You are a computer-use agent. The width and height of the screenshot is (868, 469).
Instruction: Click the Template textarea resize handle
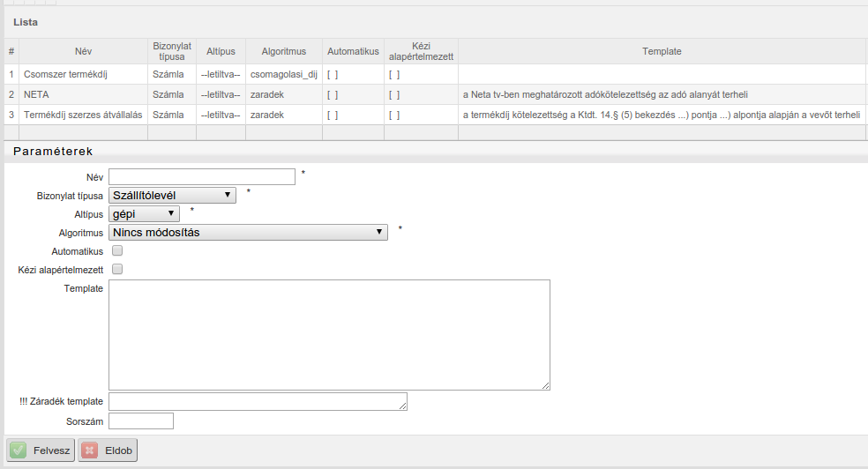[x=546, y=385]
